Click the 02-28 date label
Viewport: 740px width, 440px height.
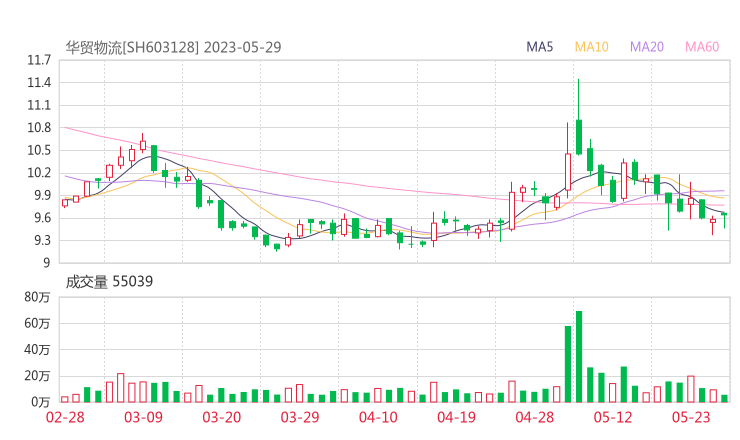coord(65,417)
